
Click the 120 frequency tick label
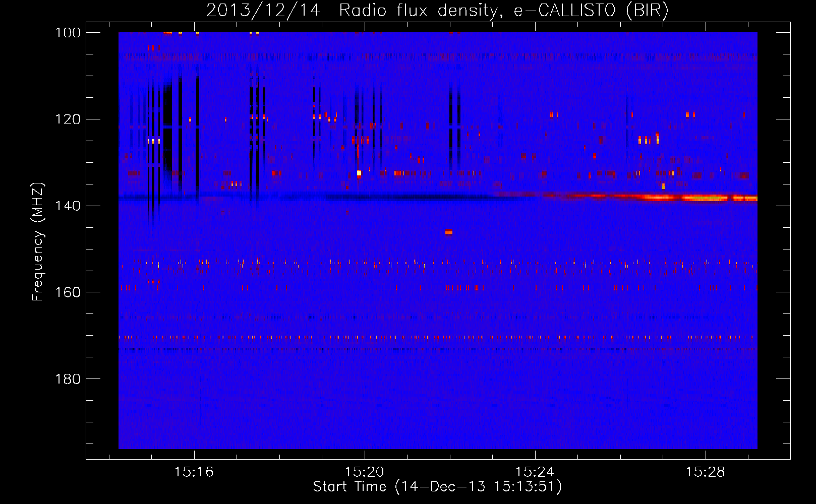pyautogui.click(x=68, y=119)
